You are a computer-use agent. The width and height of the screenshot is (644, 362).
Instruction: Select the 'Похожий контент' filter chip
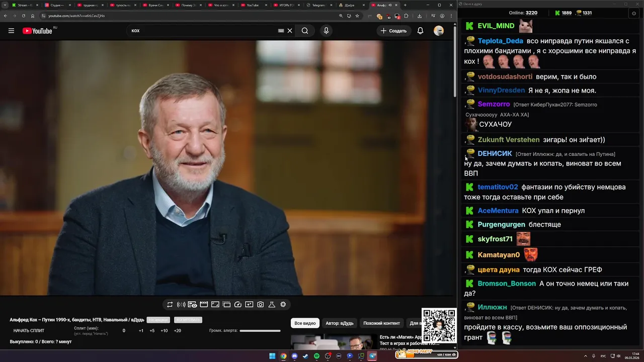pos(381,323)
